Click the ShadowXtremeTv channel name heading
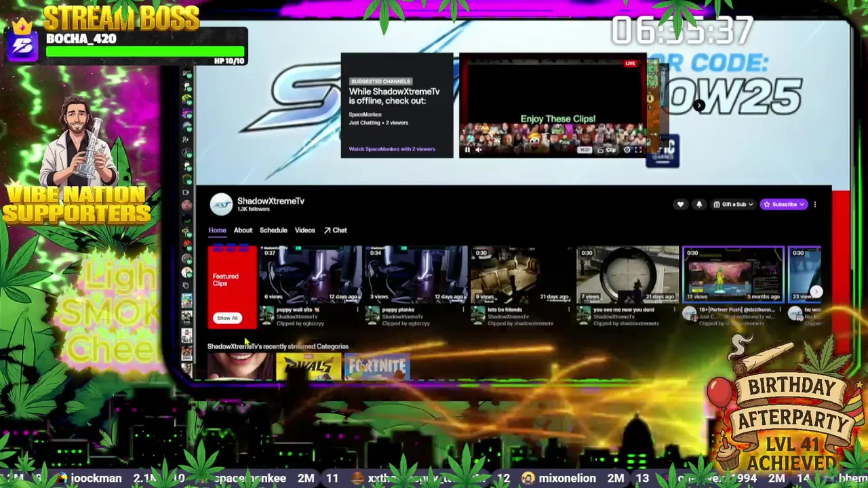Image resolution: width=868 pixels, height=488 pixels. coord(271,201)
